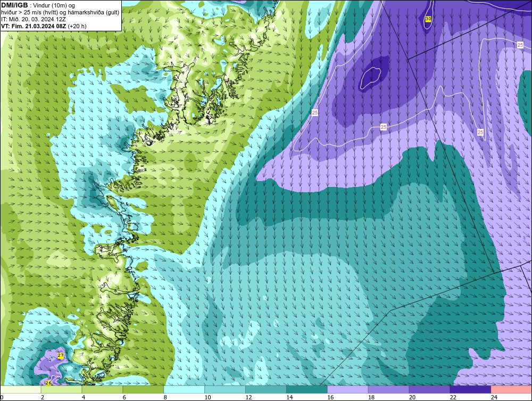Screen dimensions: 532x401
Task: Pick the palest 0–2 m/s legend swatch
Action: pyautogui.click(x=20, y=389)
